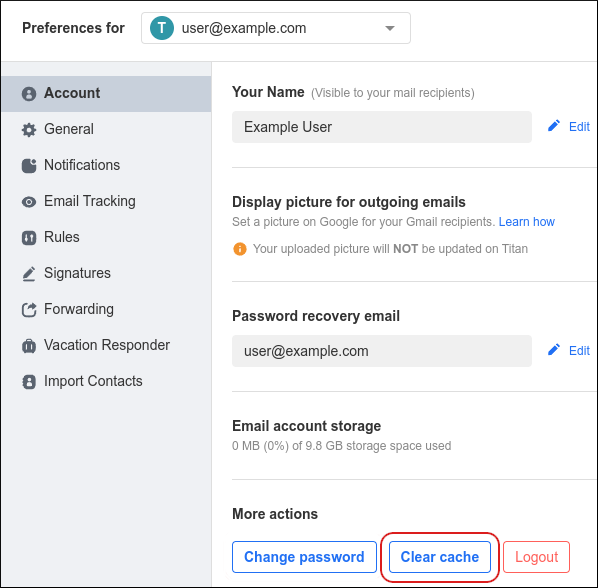Click the recovery email field

pyautogui.click(x=382, y=351)
